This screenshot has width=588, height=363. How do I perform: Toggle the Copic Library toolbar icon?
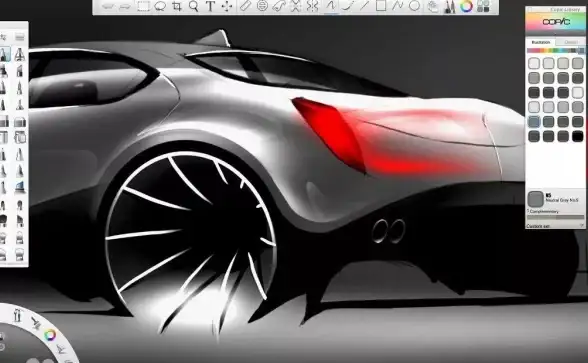click(483, 6)
